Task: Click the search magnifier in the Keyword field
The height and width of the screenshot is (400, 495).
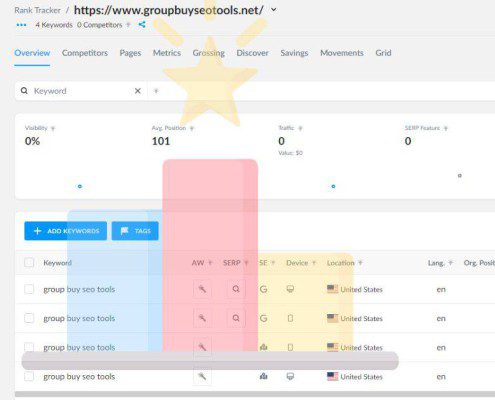Action: point(24,91)
